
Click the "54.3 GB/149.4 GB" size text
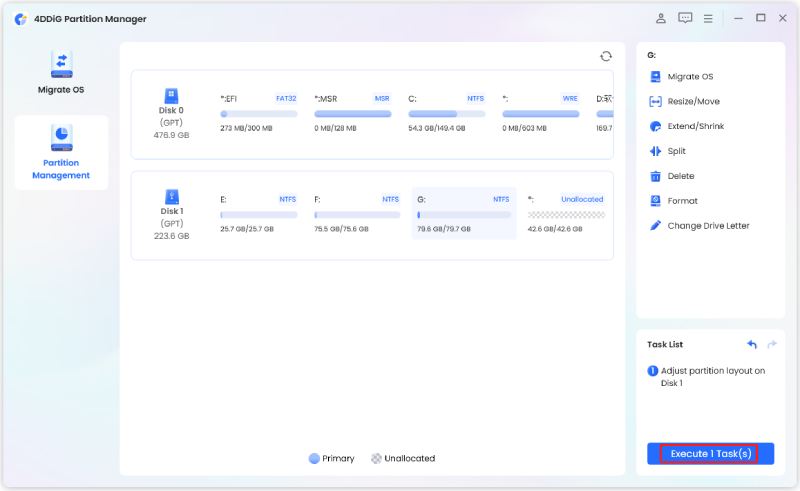[x=437, y=128]
